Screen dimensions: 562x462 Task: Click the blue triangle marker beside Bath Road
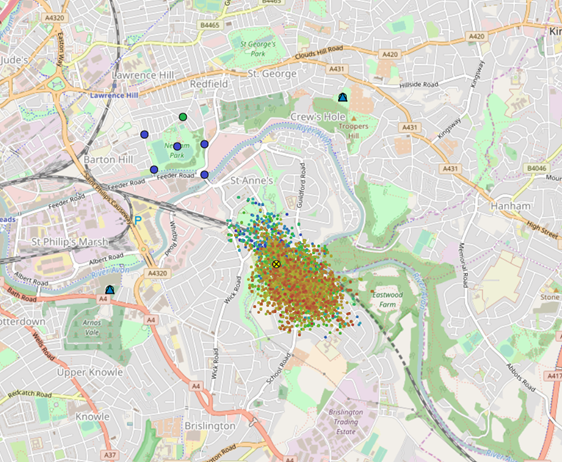[x=110, y=290]
